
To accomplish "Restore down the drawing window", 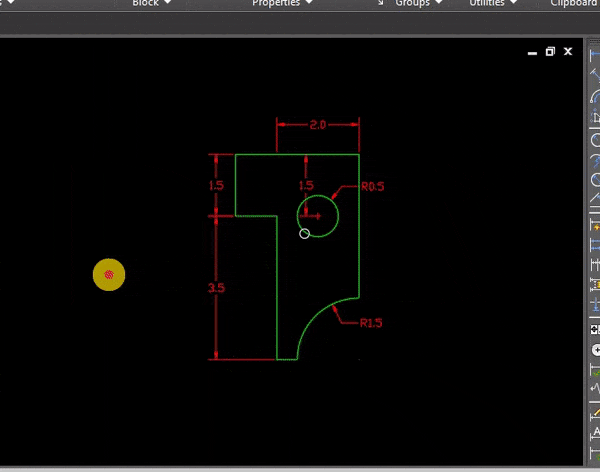I will click(x=550, y=51).
